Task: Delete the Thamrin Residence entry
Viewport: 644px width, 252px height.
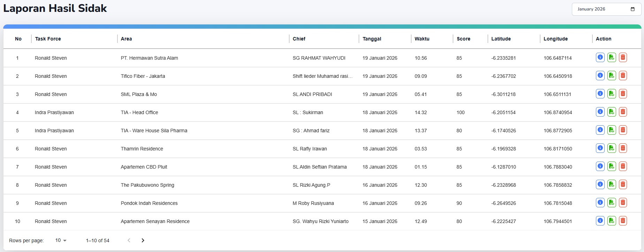Action: (x=623, y=148)
